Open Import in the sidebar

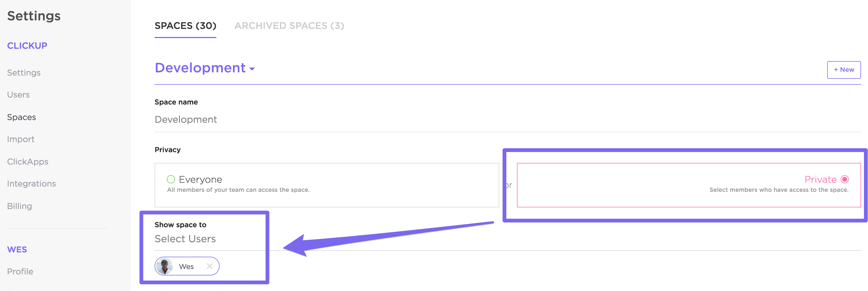[21, 139]
